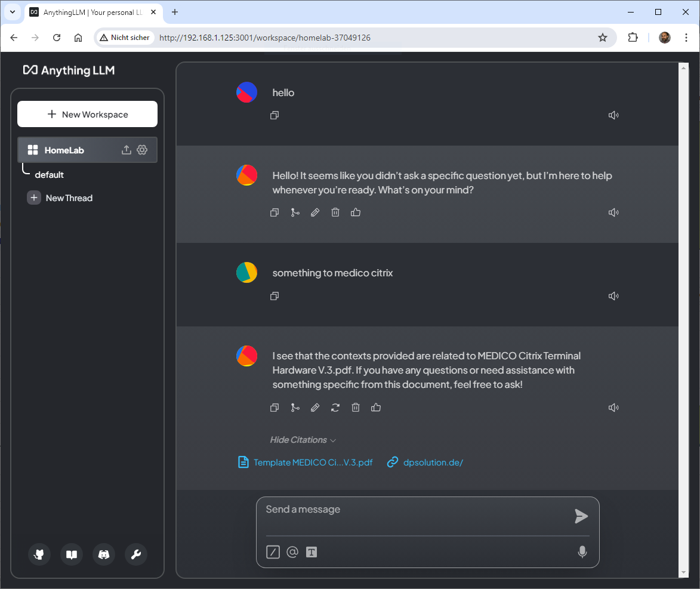Image resolution: width=700 pixels, height=589 pixels.
Task: Select the default thread
Action: tap(50, 175)
